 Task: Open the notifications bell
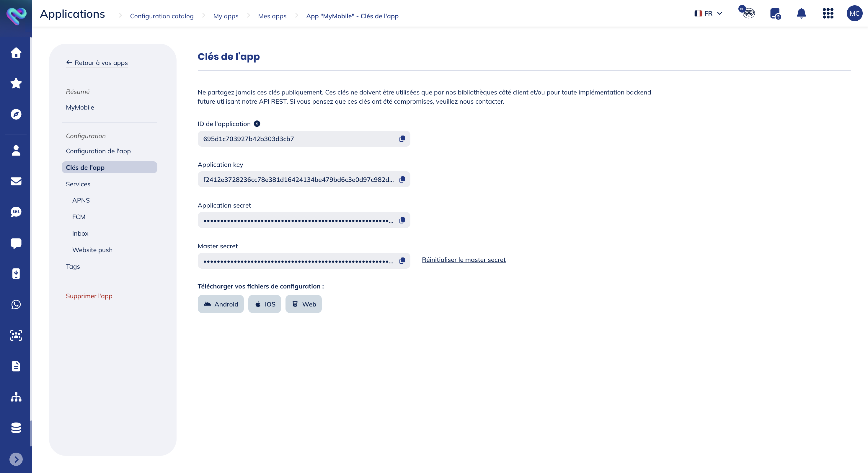pos(801,14)
